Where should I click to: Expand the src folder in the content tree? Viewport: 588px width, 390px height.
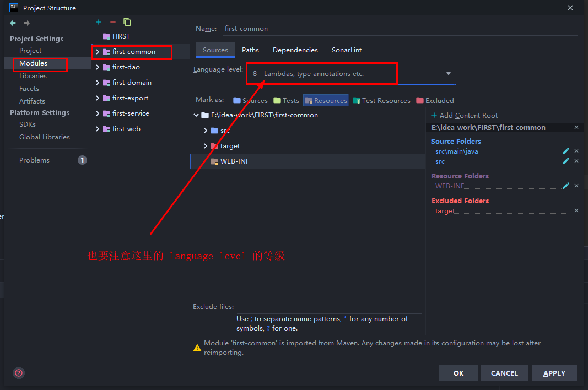(x=204, y=130)
